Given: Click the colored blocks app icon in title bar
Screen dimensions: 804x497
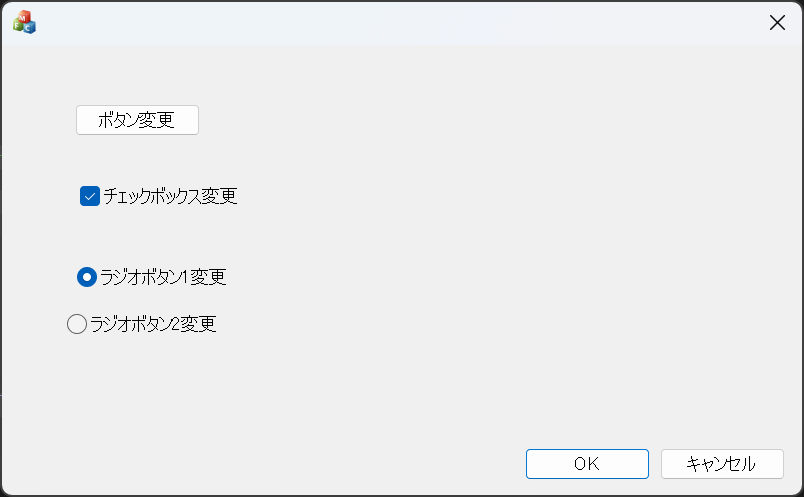Looking at the screenshot, I should [x=24, y=22].
